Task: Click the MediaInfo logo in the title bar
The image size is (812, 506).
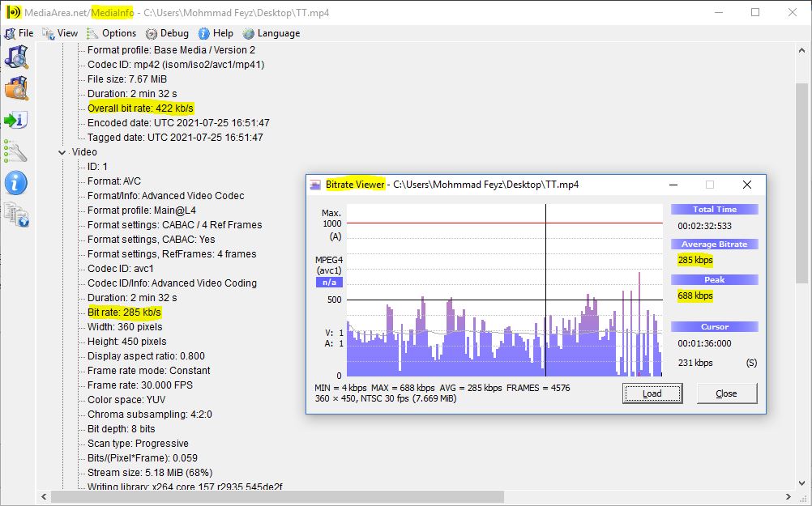Action: coord(14,12)
